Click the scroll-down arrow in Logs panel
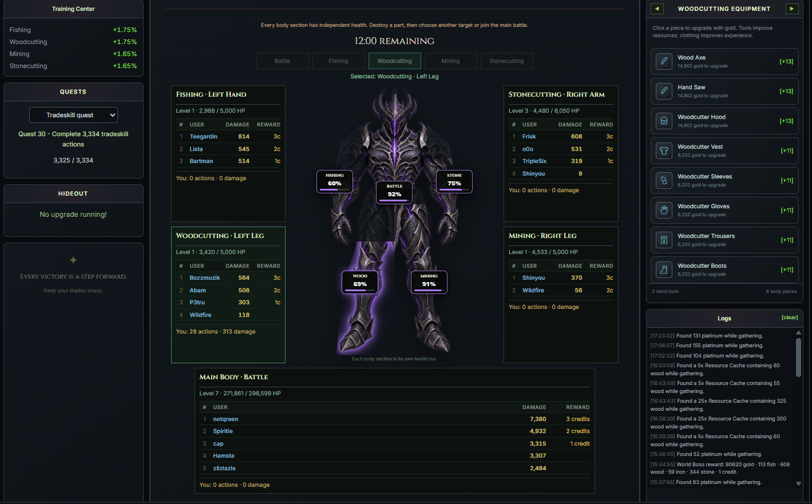The width and height of the screenshot is (812, 504). click(x=798, y=483)
